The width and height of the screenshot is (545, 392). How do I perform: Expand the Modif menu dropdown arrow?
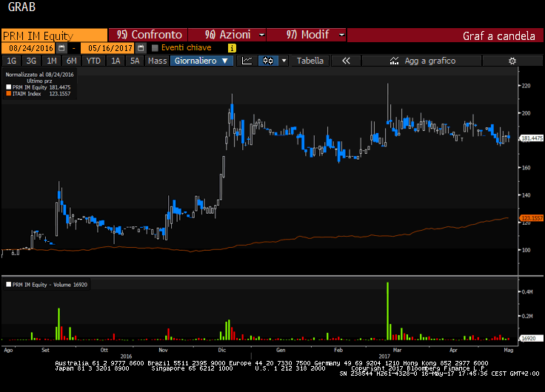tap(341, 35)
